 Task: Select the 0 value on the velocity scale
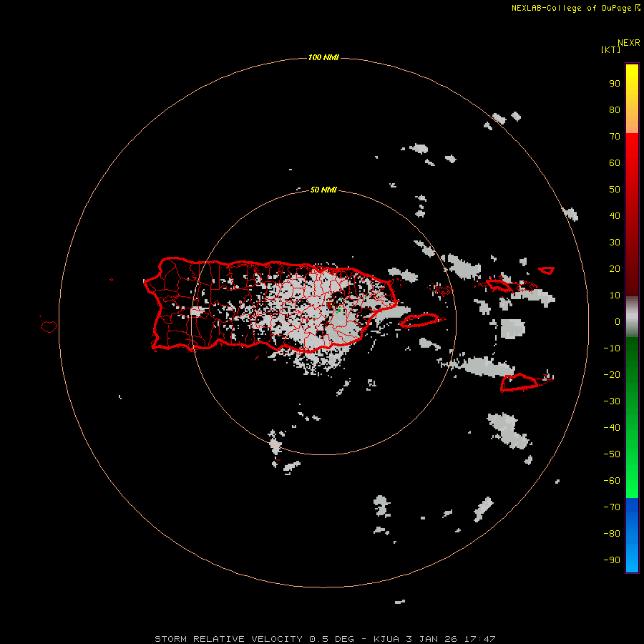tap(618, 321)
